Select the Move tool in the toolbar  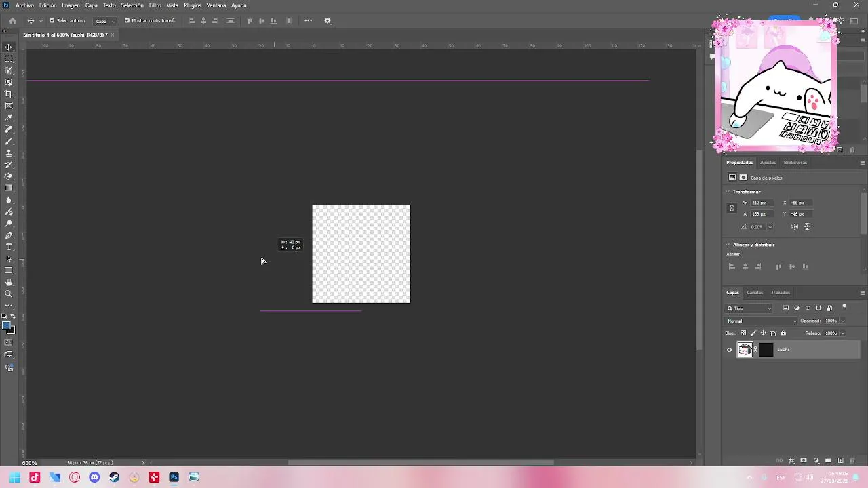click(9, 47)
